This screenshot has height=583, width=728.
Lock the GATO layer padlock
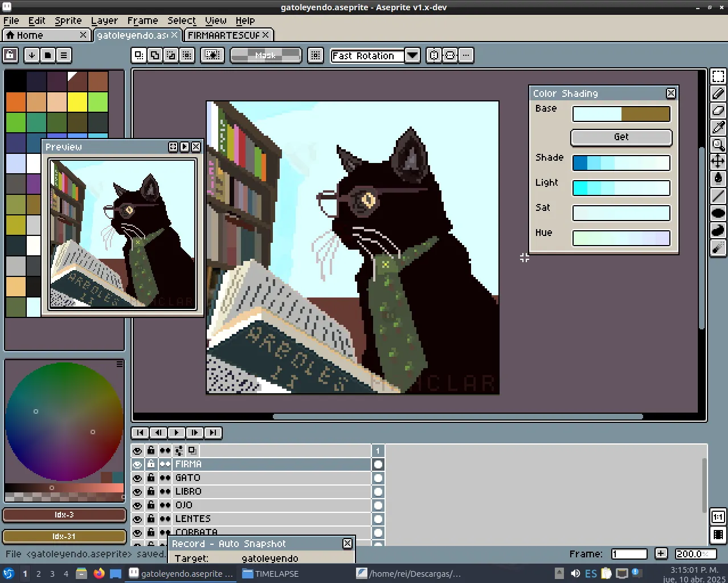coord(151,478)
